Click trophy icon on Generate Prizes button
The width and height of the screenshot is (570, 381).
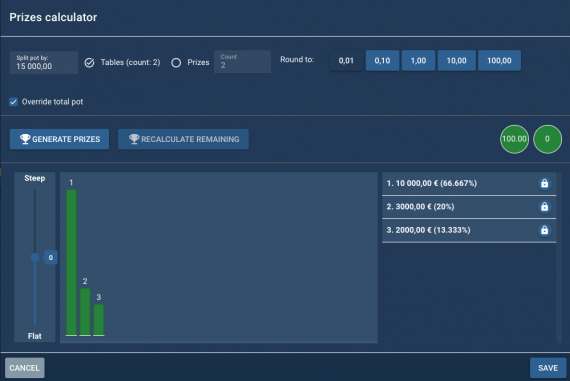[25, 139]
